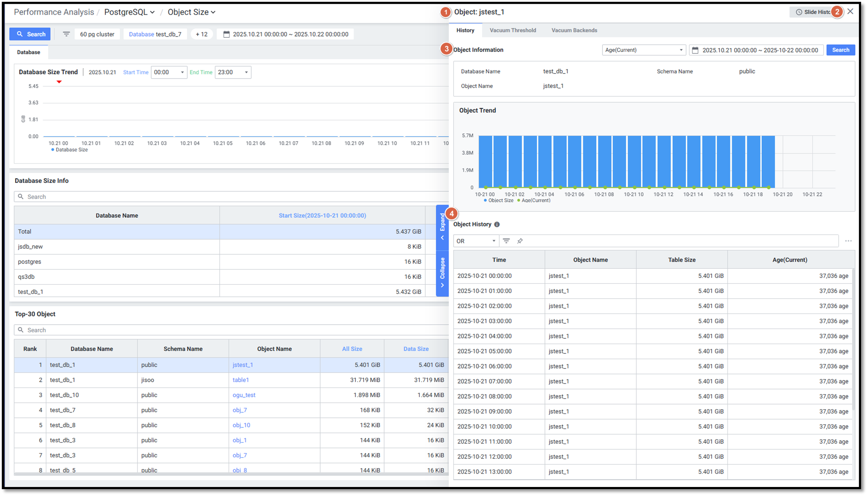Click the calendar icon in Object Information
The height and width of the screenshot is (496, 868).
pyautogui.click(x=695, y=50)
